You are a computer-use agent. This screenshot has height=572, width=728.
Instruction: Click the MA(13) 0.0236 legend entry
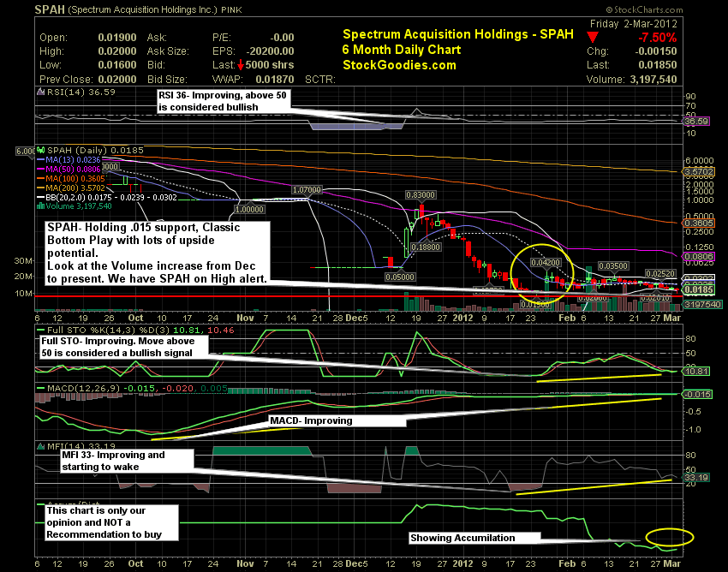(69, 160)
